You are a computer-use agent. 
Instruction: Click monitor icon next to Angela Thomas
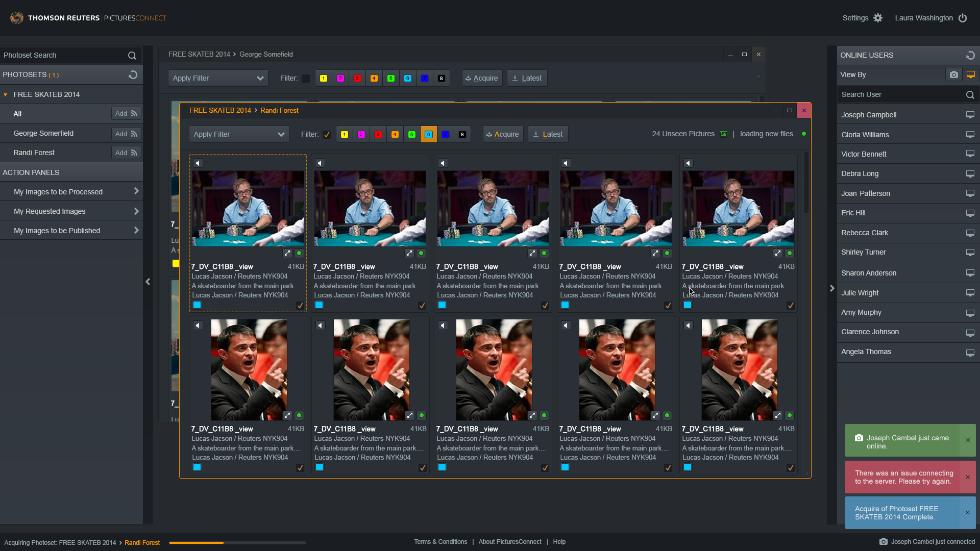click(970, 352)
